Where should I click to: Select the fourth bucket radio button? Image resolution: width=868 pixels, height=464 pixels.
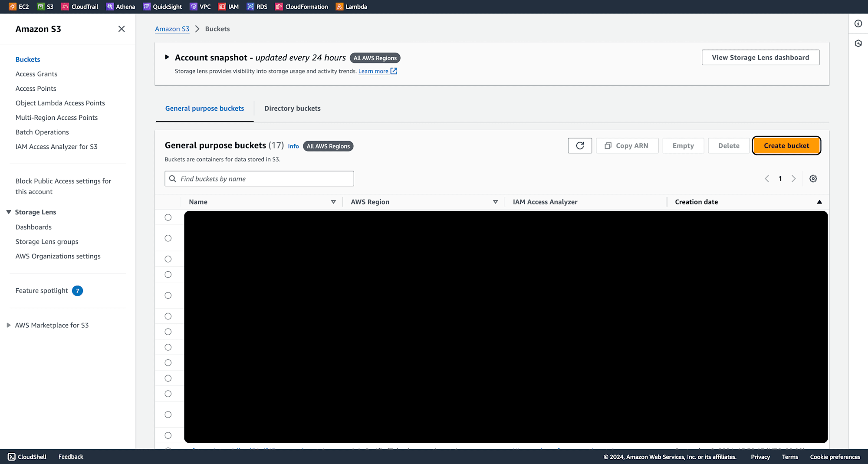168,275
